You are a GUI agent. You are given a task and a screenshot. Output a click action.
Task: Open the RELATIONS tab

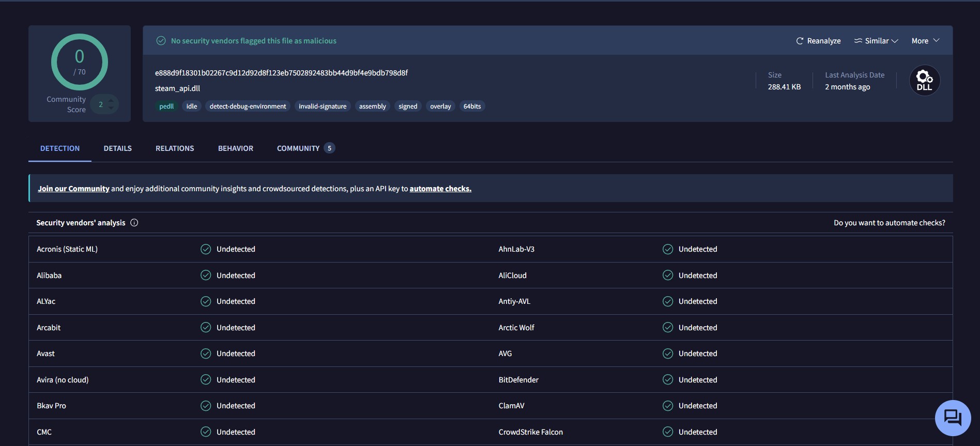[175, 148]
